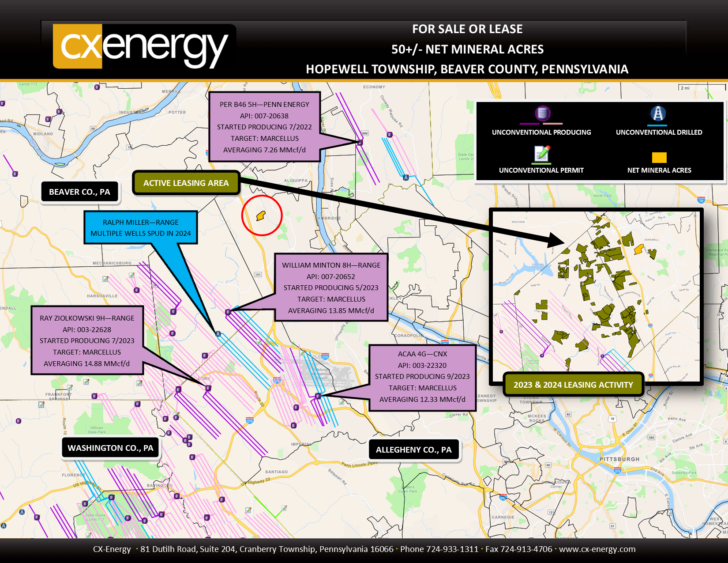Click the ACAA 4G well marker
Screen dimensions: 728x563
[318, 396]
